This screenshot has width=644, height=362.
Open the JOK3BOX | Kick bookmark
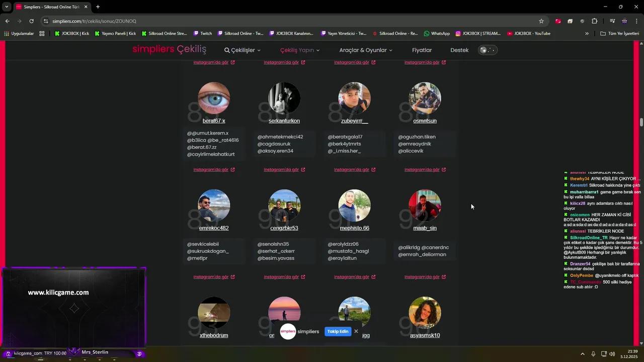click(x=72, y=34)
